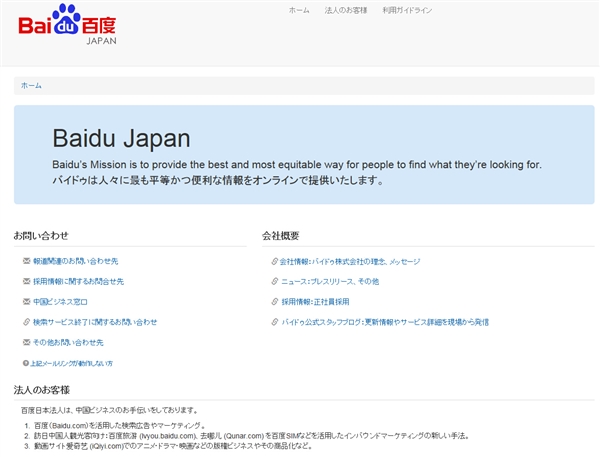Click envelope icon beside 報道関連のお問い合わせ先
The image size is (600, 457).
(26, 261)
